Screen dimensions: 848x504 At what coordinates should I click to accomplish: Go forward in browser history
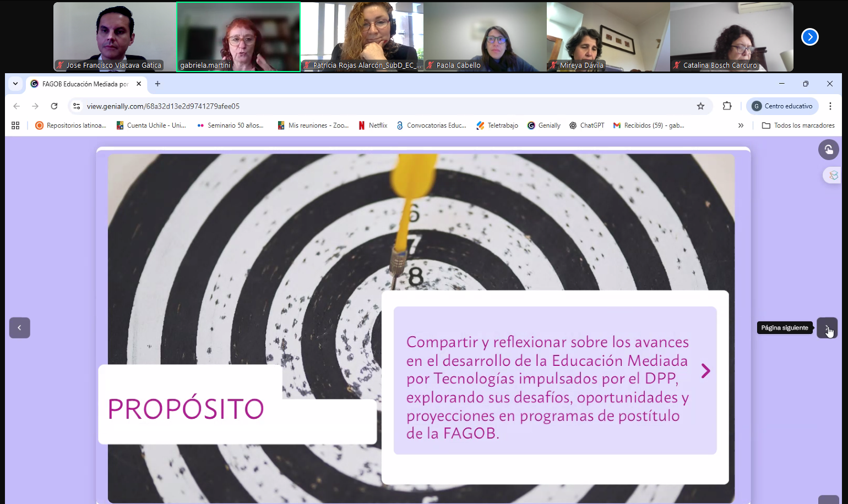click(x=35, y=106)
